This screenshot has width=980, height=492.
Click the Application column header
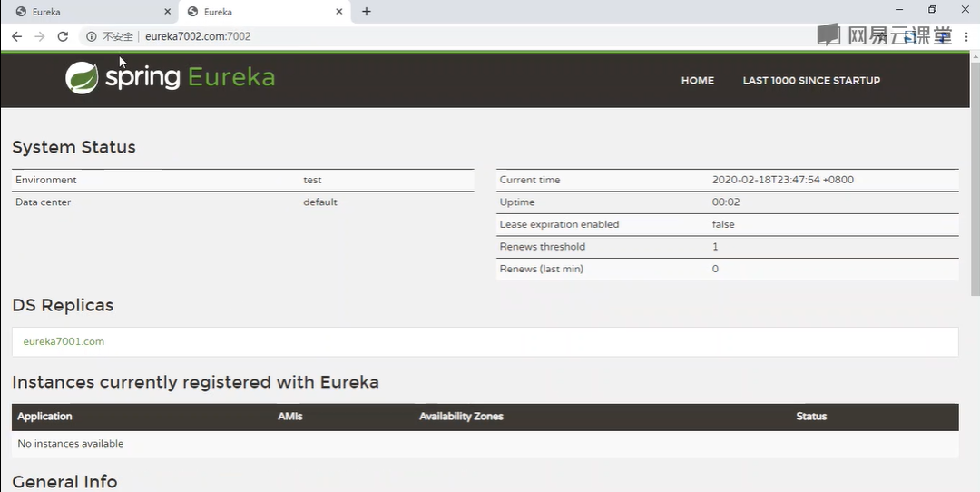[x=45, y=417]
